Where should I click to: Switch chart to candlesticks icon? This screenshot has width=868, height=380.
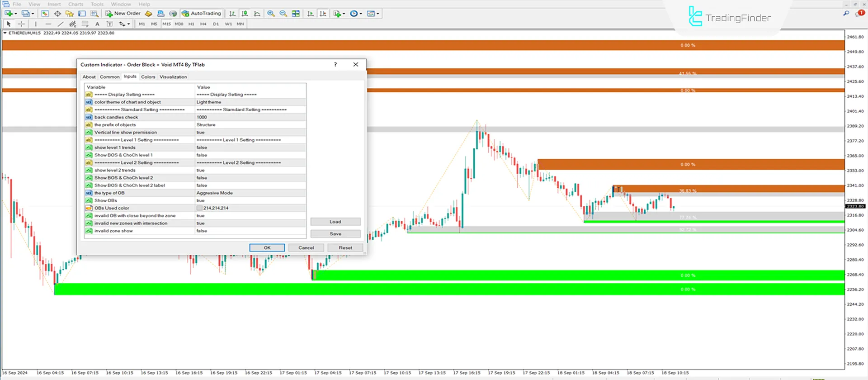(245, 14)
